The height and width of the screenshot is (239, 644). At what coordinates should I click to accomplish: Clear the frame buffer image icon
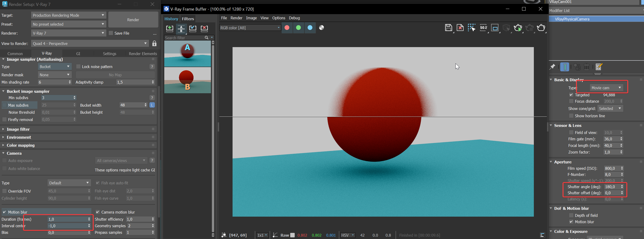click(x=460, y=28)
